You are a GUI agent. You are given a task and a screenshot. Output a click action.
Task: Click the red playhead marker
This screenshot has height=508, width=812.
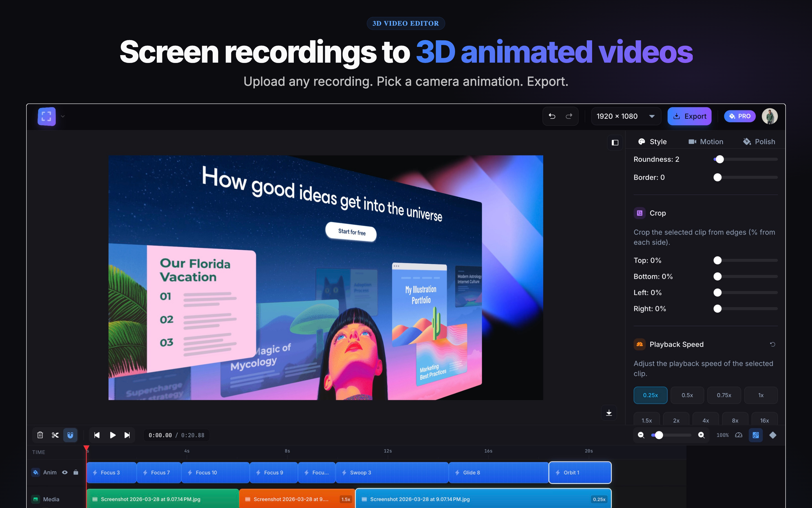(x=87, y=448)
